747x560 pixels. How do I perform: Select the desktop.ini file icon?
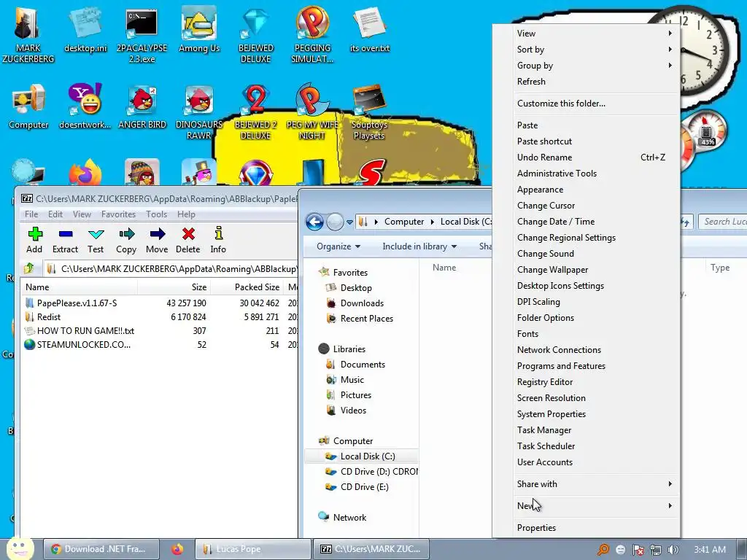[85, 29]
